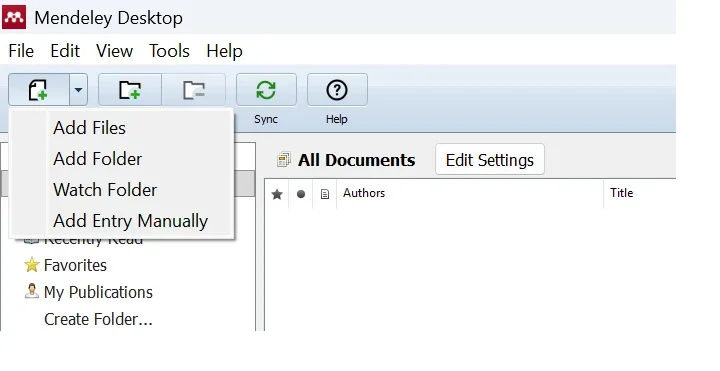
Task: Open the File menu
Action: tap(21, 51)
